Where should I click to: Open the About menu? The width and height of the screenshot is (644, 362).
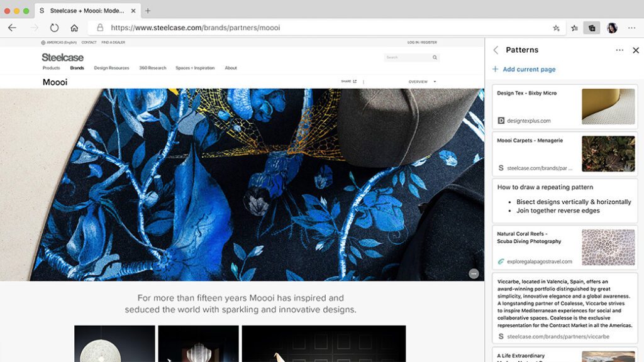pyautogui.click(x=231, y=68)
